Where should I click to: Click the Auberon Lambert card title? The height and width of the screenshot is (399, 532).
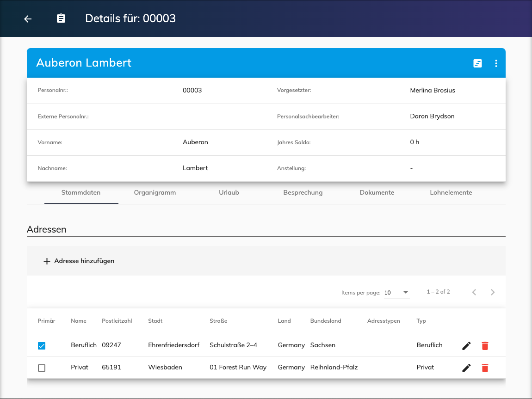[84, 63]
